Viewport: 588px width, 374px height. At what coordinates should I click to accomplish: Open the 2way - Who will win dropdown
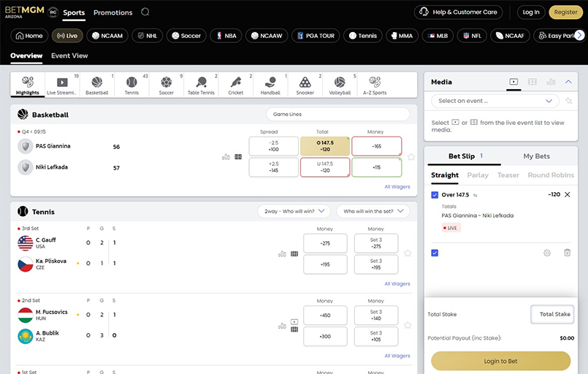point(294,211)
